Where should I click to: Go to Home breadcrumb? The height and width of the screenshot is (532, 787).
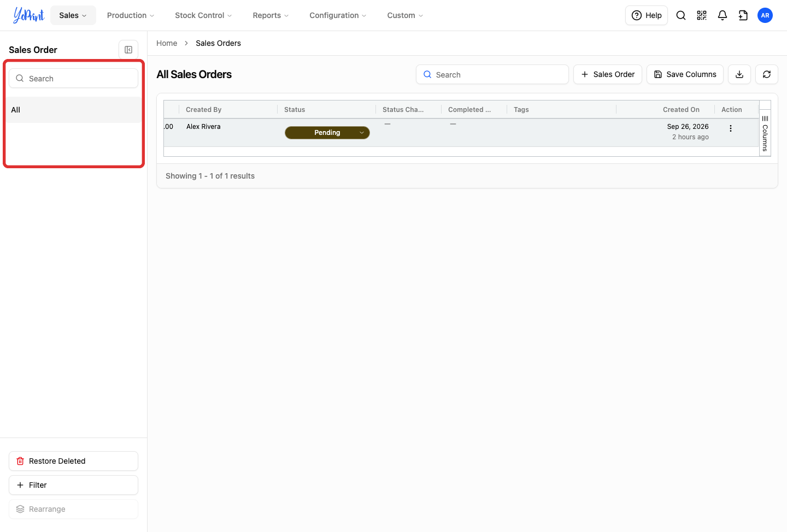point(167,43)
